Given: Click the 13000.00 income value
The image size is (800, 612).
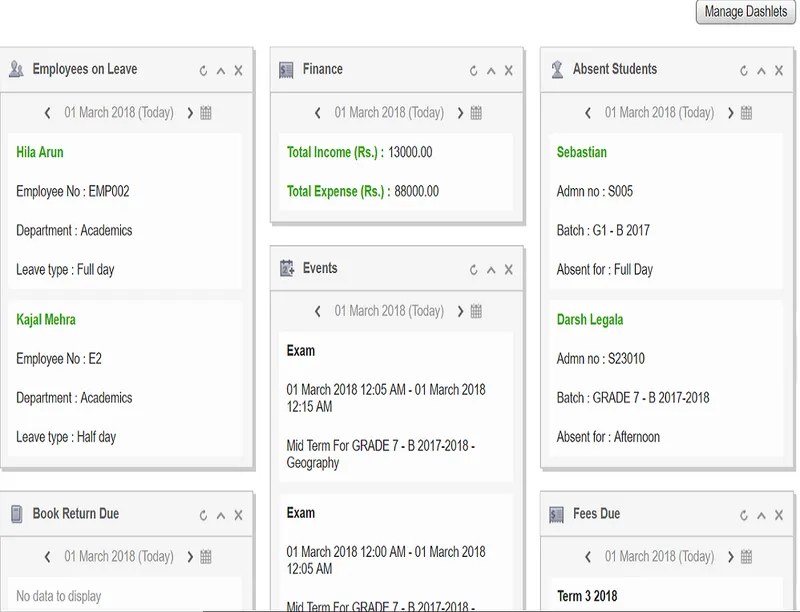Looking at the screenshot, I should 410,152.
